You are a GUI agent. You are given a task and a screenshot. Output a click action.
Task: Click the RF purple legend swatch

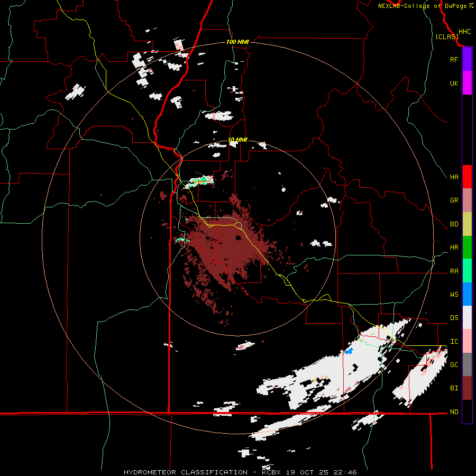coord(467,59)
